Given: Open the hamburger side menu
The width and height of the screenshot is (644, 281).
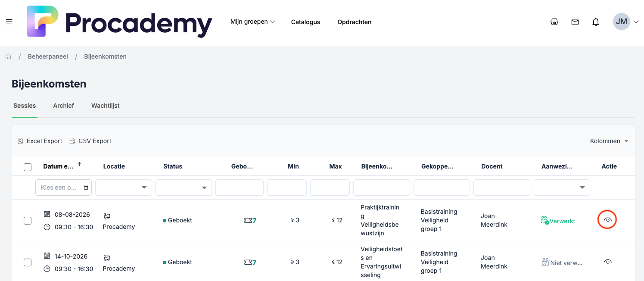Looking at the screenshot, I should coord(9,22).
